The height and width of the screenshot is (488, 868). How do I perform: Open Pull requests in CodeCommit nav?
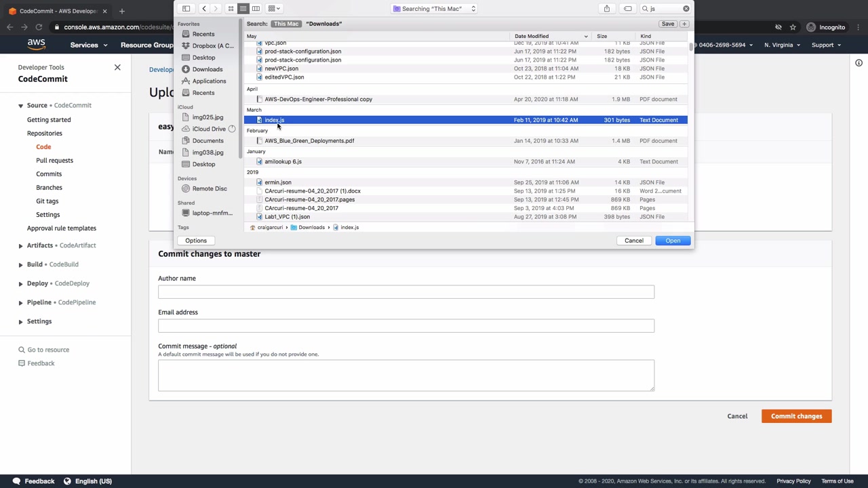[54, 161]
